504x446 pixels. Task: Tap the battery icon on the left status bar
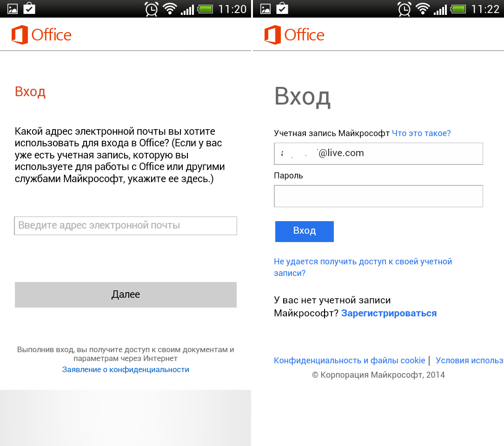click(x=206, y=9)
